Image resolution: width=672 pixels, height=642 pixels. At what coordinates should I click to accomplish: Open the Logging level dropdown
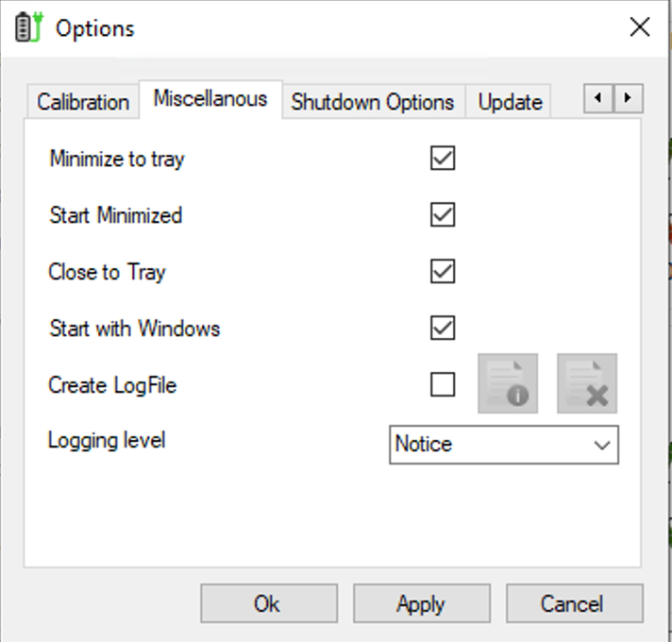[504, 445]
